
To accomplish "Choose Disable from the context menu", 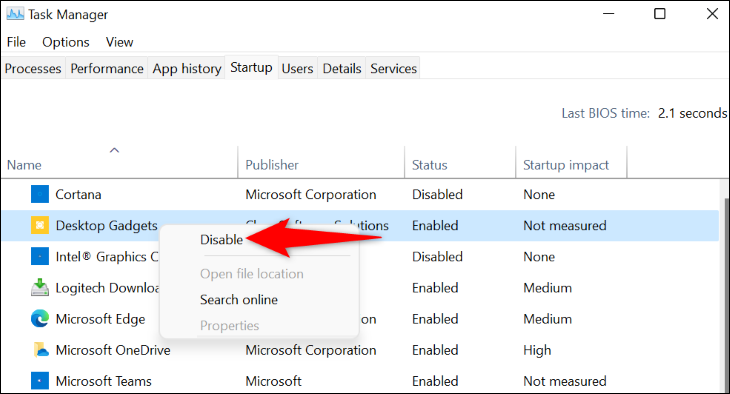I will point(222,239).
